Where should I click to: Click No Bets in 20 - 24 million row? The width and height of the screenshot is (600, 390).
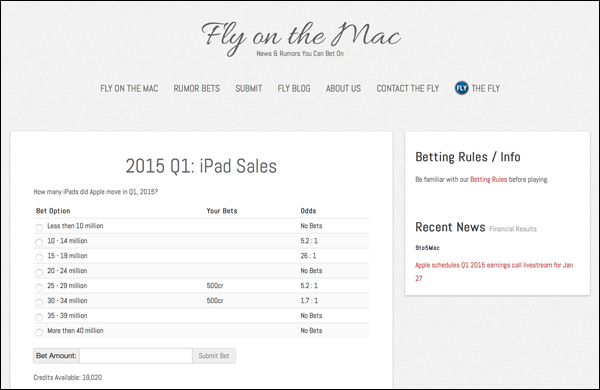311,271
